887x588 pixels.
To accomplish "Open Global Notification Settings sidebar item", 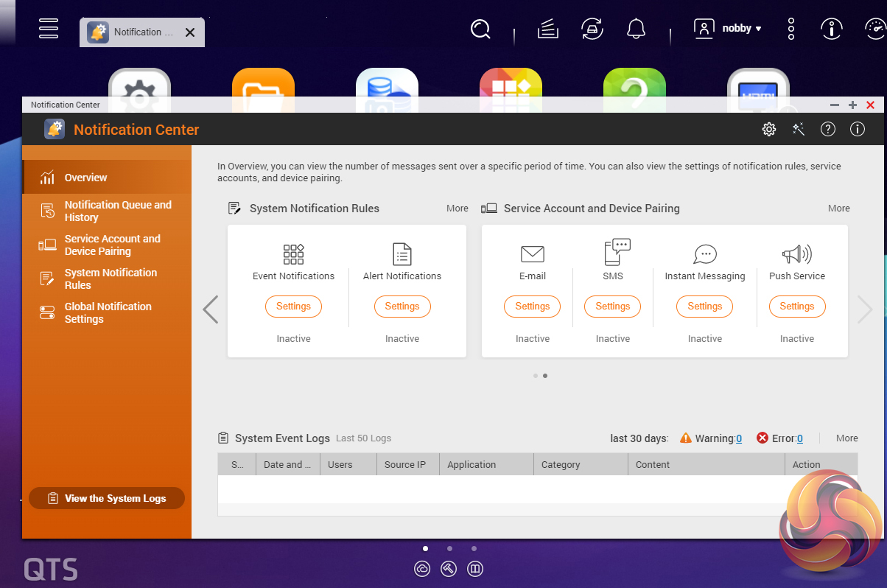I will pyautogui.click(x=107, y=312).
